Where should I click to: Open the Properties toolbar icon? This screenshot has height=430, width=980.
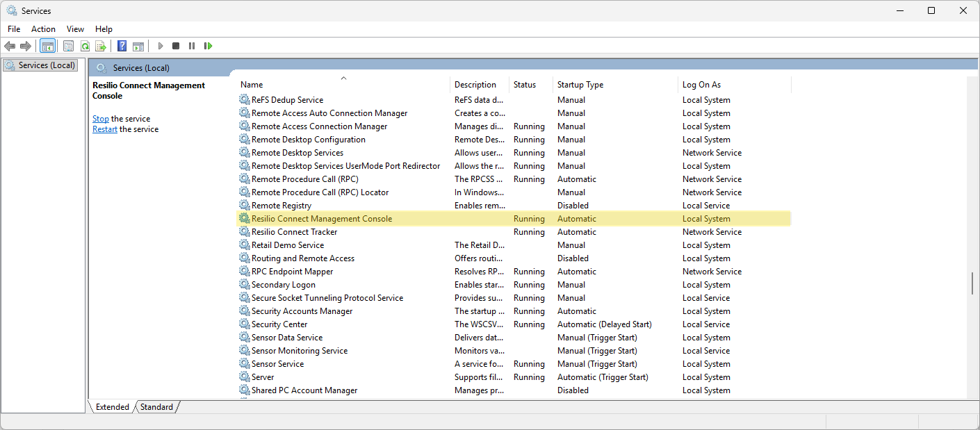tap(68, 46)
